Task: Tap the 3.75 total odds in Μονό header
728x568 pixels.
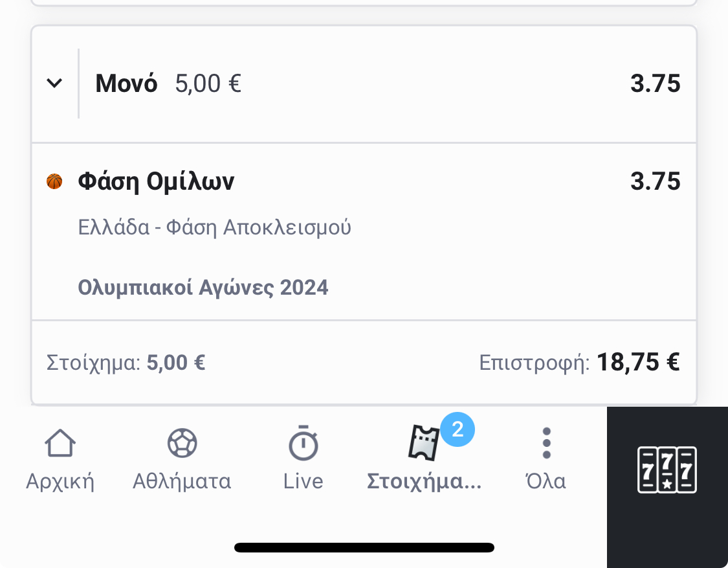Action: click(x=655, y=84)
